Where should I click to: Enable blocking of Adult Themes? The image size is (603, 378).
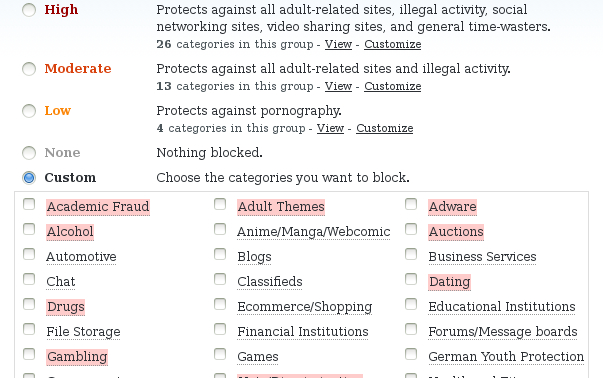point(220,204)
